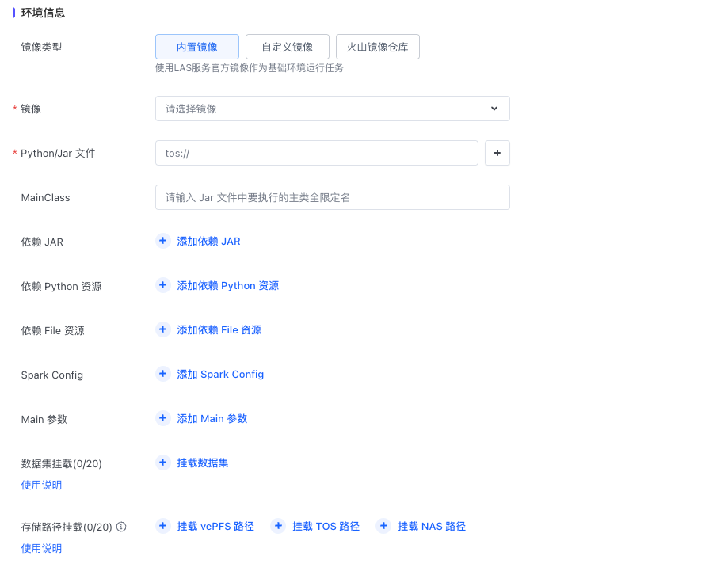
Task: Open 使用说明 link under 数据集挂载
Action: 41,485
